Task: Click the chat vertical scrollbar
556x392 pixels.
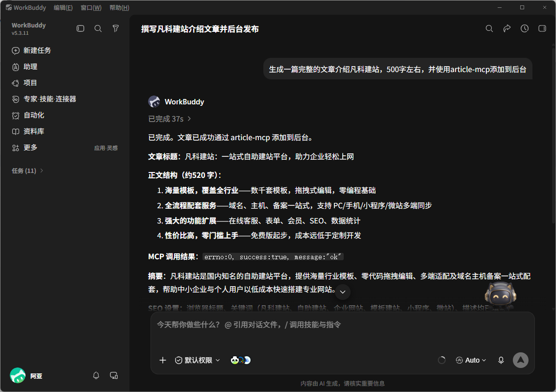Action: tap(554, 135)
